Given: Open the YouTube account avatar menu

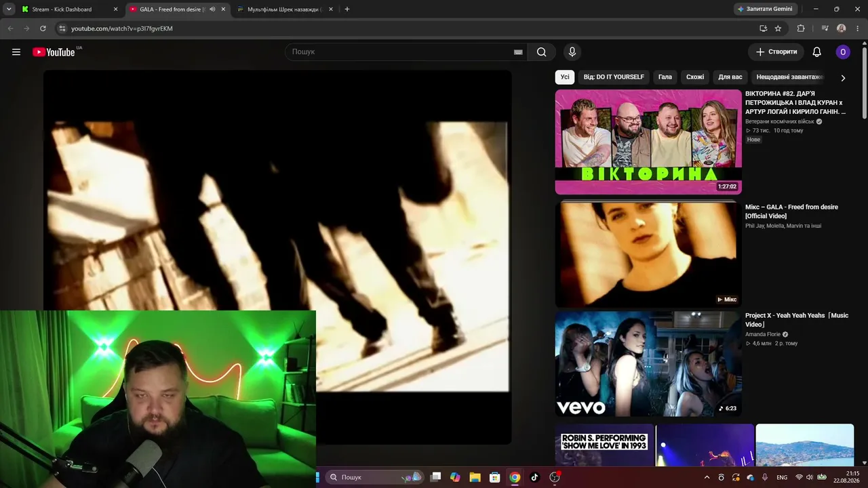Looking at the screenshot, I should click(x=843, y=52).
